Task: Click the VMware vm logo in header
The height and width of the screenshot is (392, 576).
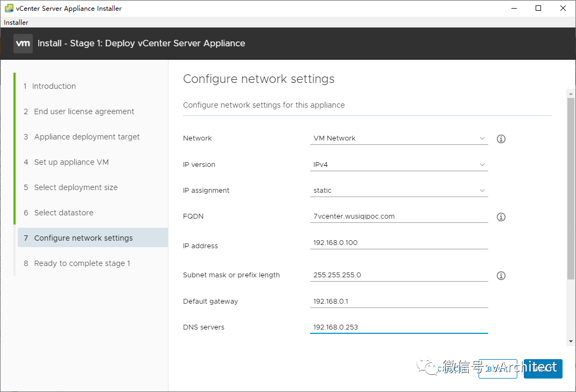Action: point(23,44)
